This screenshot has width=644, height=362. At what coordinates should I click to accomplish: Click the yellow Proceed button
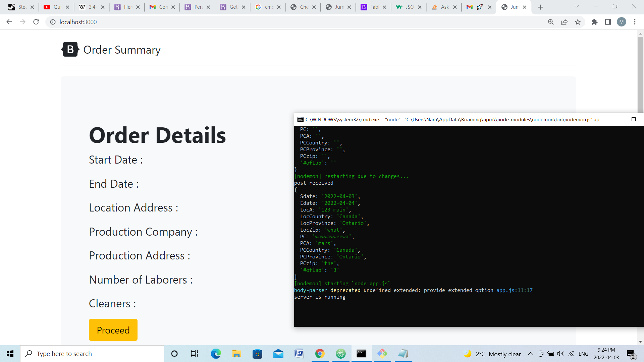[113, 330]
